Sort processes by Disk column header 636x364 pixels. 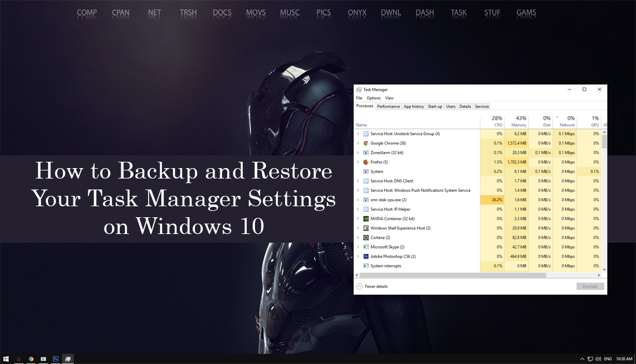click(541, 121)
